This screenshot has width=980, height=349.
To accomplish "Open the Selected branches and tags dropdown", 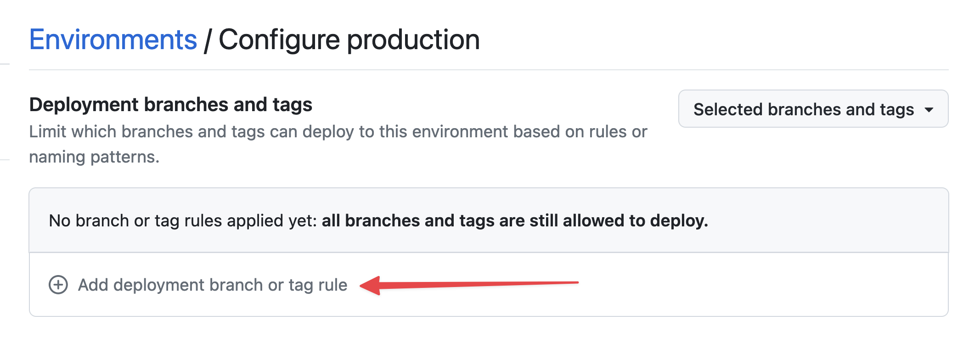I will click(x=812, y=109).
